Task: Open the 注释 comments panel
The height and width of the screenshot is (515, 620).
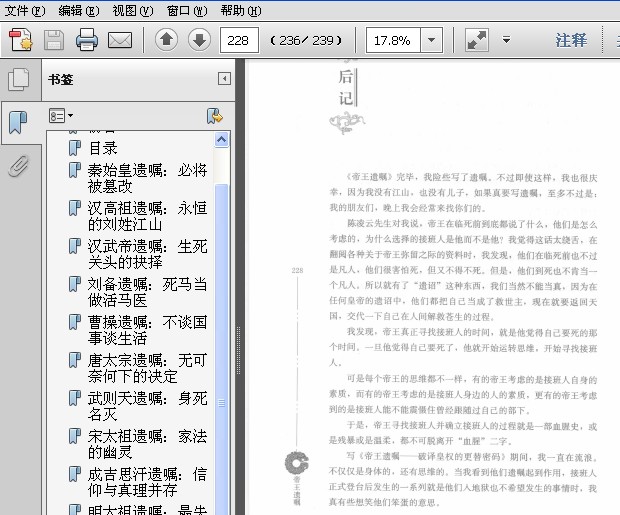Action: pyautogui.click(x=571, y=40)
